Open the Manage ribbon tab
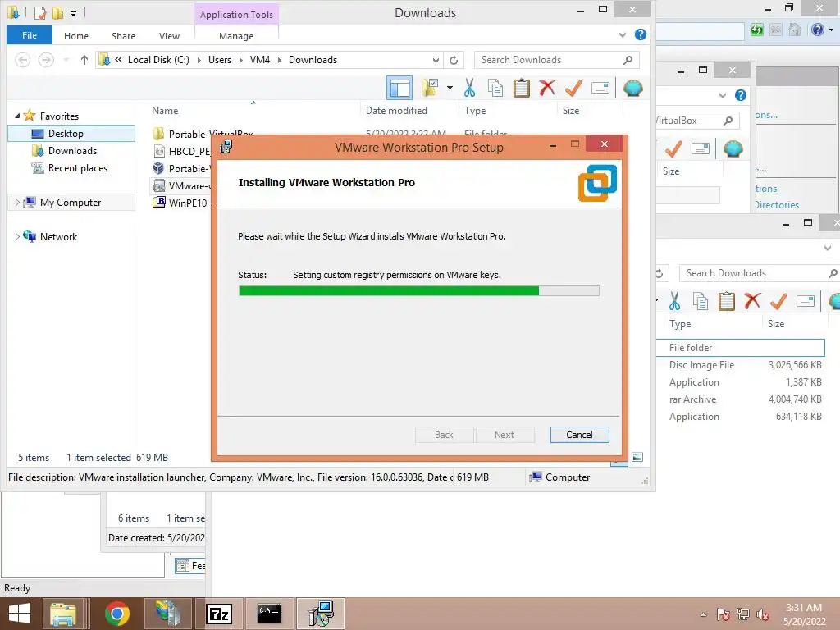The height and width of the screenshot is (630, 840). coord(236,36)
